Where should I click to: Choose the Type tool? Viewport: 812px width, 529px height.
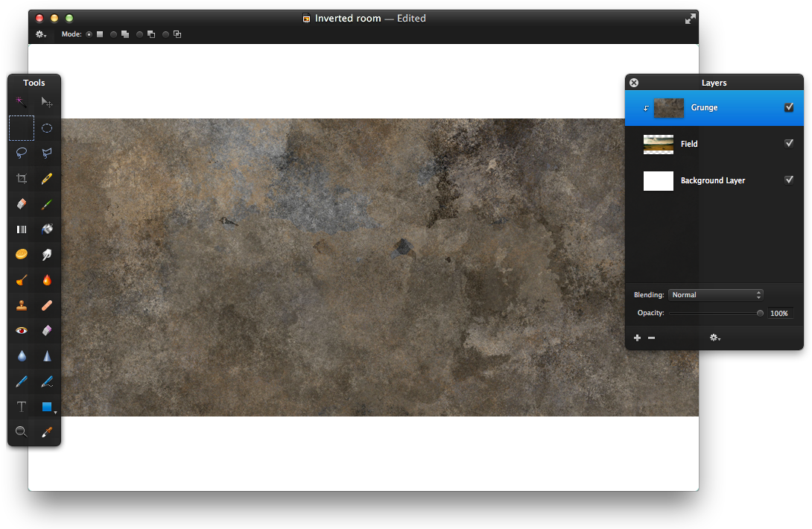click(22, 407)
